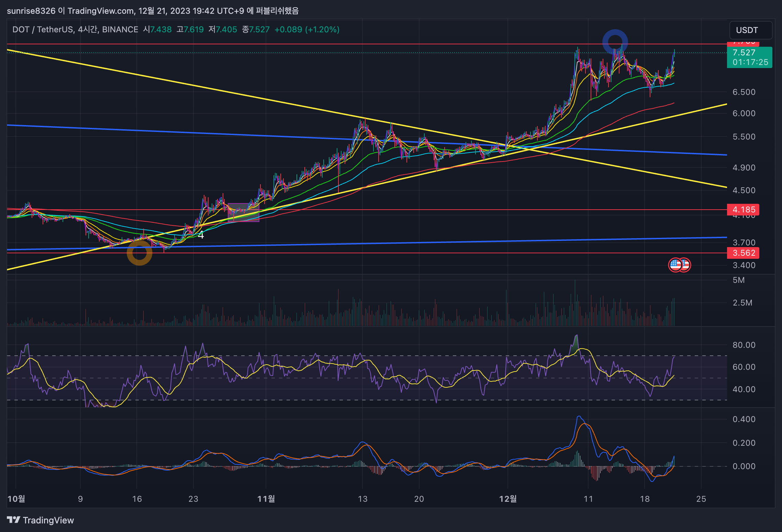The image size is (782, 532).
Task: Click the "4" text label on the chart
Action: 201,235
